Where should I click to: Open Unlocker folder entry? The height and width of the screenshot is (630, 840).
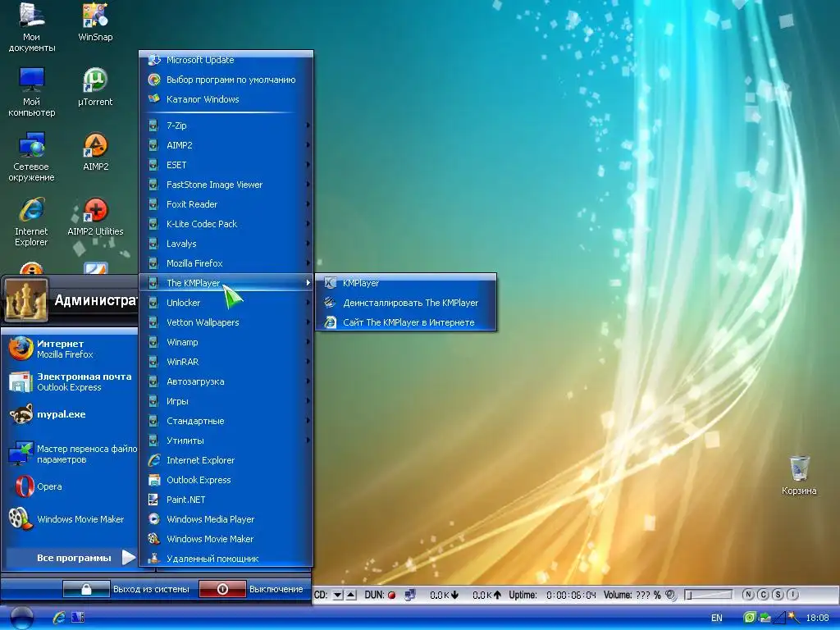pyautogui.click(x=226, y=303)
